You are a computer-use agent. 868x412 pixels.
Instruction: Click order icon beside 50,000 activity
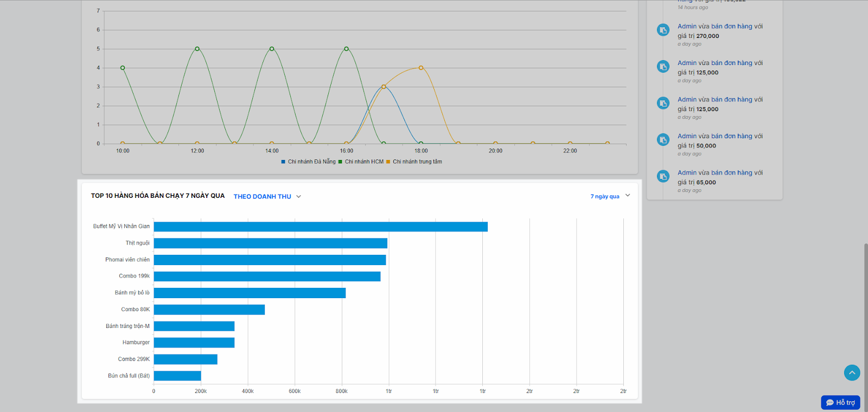pyautogui.click(x=663, y=140)
